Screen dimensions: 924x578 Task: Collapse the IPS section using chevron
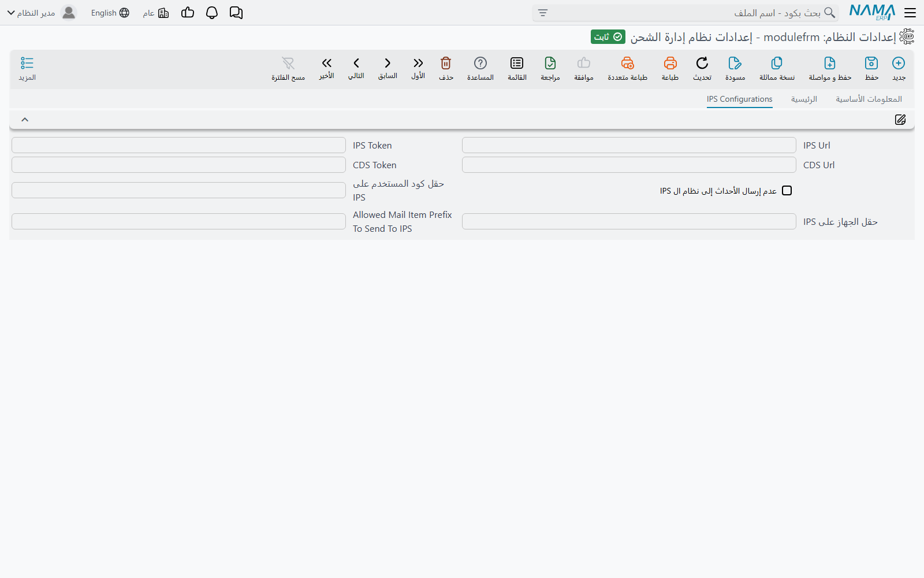[25, 120]
